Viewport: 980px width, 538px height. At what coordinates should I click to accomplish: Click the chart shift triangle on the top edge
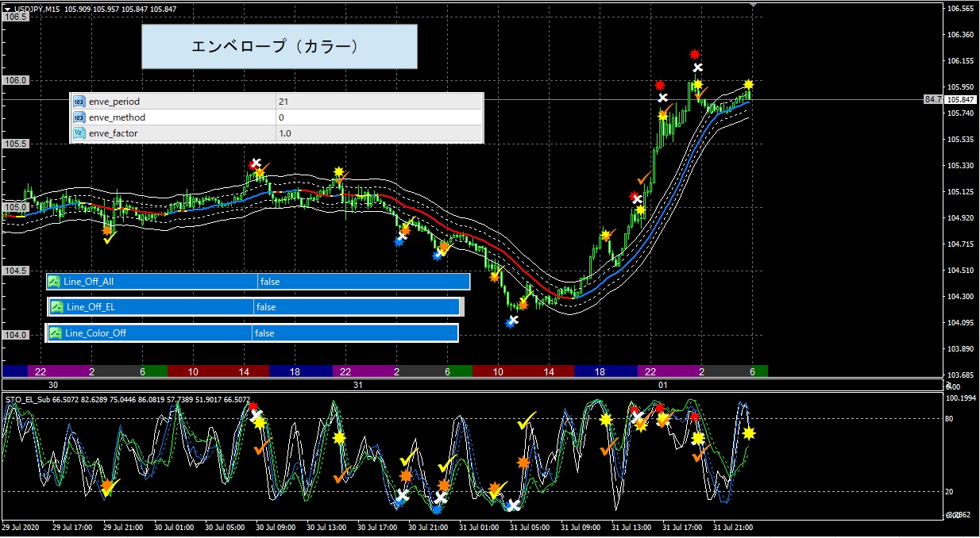pos(754,5)
